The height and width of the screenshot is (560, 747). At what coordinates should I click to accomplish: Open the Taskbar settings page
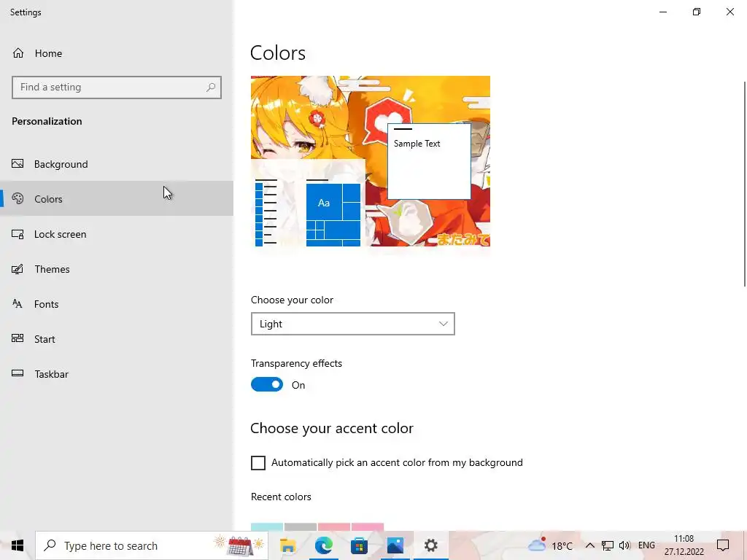(x=117, y=374)
